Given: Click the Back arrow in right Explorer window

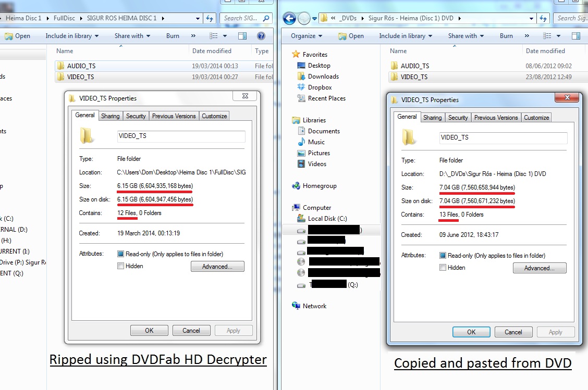Looking at the screenshot, I should point(289,18).
